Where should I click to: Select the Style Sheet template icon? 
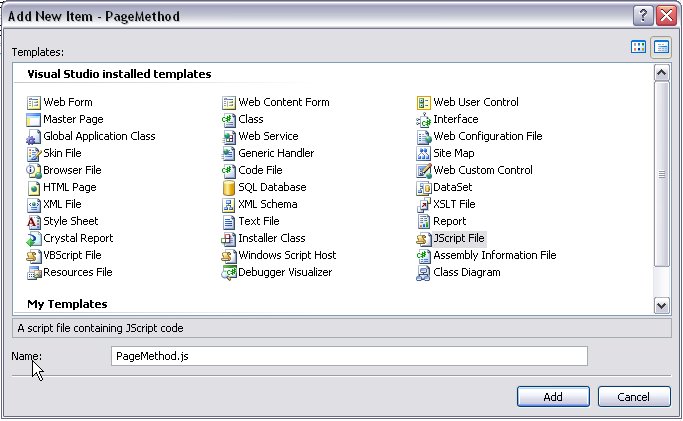click(x=34, y=221)
